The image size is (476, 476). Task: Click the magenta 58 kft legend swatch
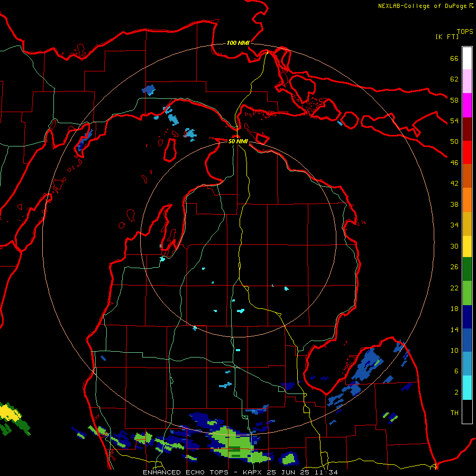467,105
